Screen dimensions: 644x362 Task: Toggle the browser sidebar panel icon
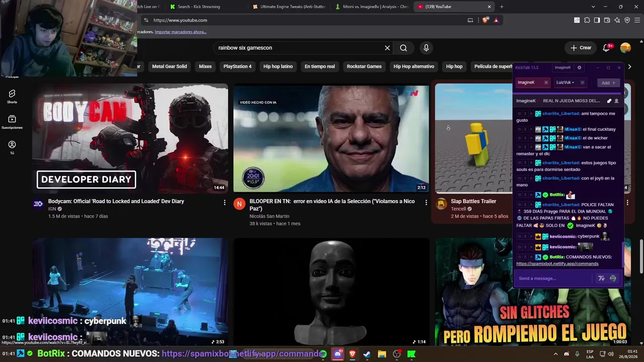pos(597,20)
